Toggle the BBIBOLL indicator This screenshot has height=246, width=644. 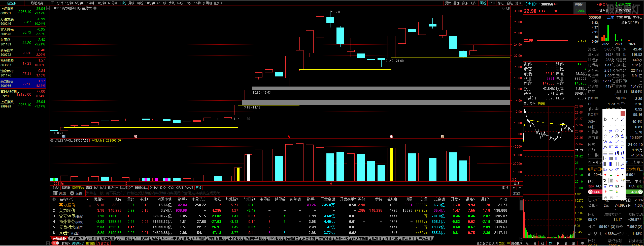click(141, 188)
